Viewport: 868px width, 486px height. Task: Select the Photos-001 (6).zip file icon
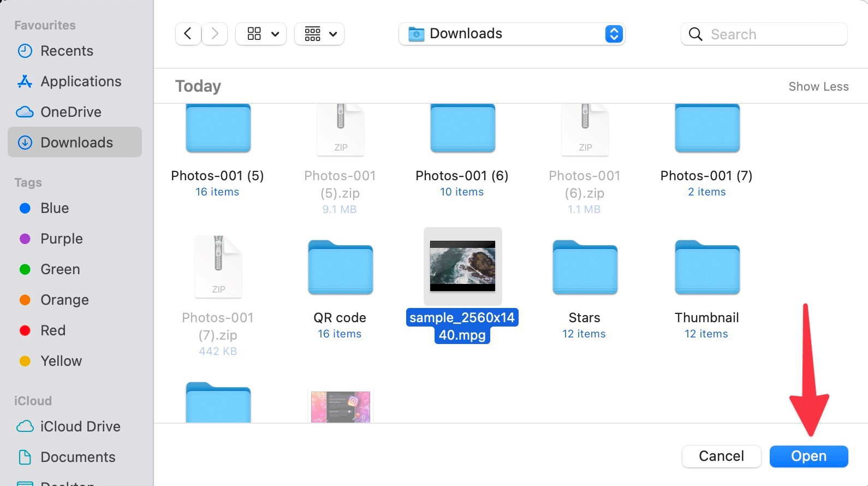(585, 129)
